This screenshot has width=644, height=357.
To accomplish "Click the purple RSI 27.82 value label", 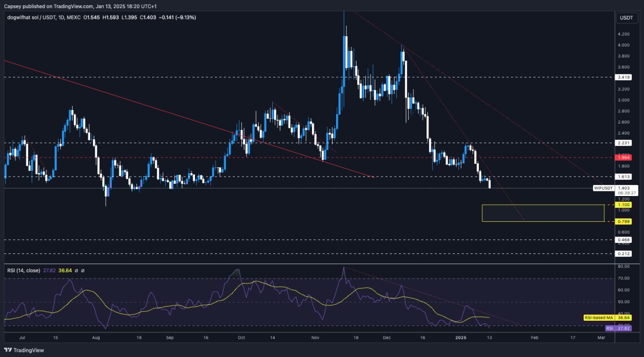I will tap(618, 329).
